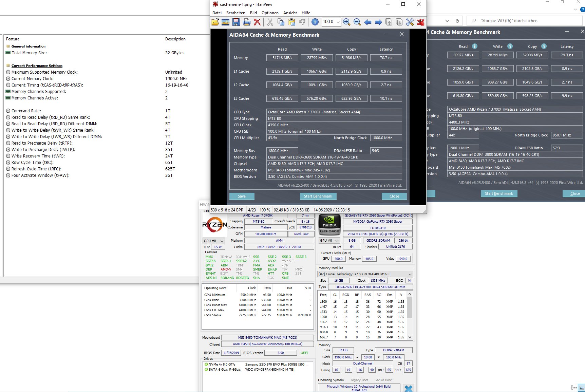The height and width of the screenshot is (392, 585).
Task: Click the CPU Boost Max operating point row
Action: [258, 305]
